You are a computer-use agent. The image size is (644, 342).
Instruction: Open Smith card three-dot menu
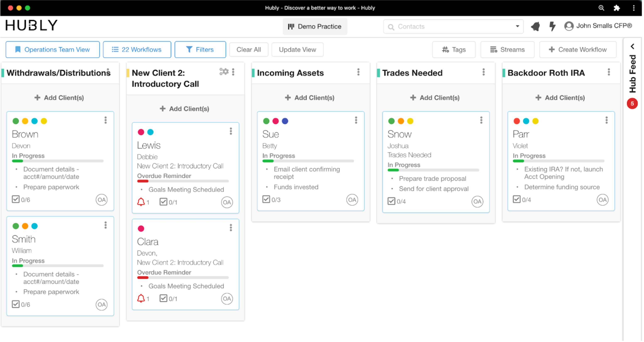[x=106, y=225]
